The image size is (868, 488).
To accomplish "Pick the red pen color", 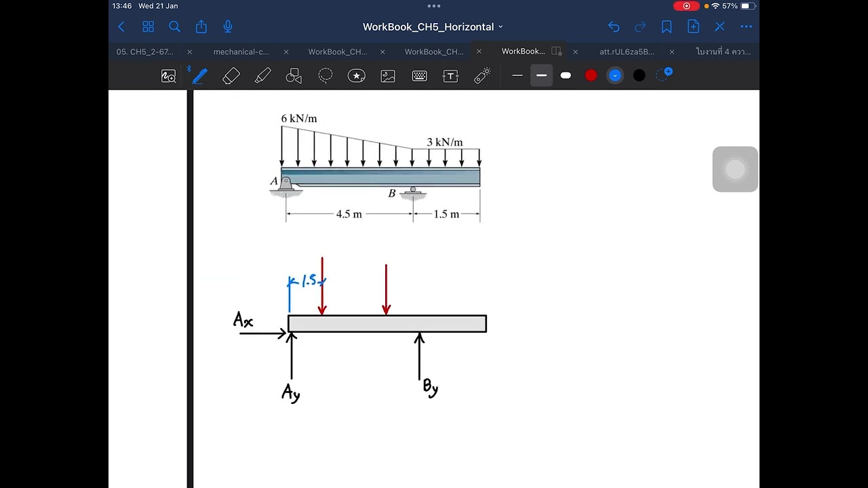I will [591, 75].
